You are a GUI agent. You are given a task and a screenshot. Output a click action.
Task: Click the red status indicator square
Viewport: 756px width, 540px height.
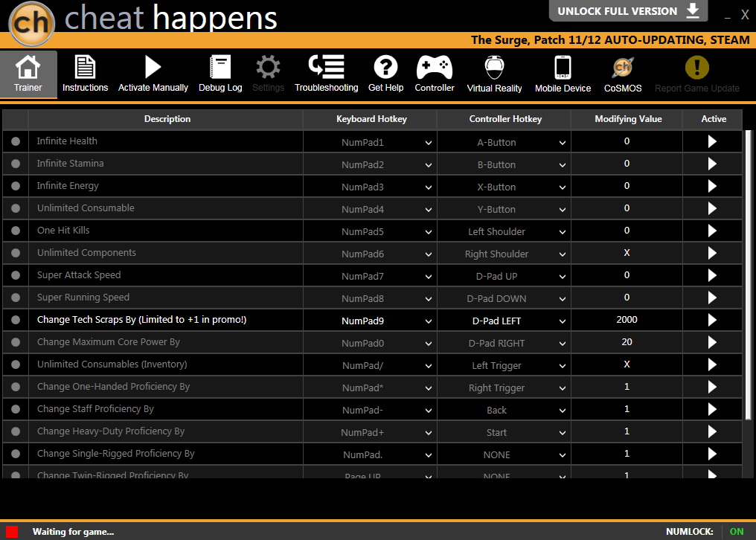click(12, 532)
